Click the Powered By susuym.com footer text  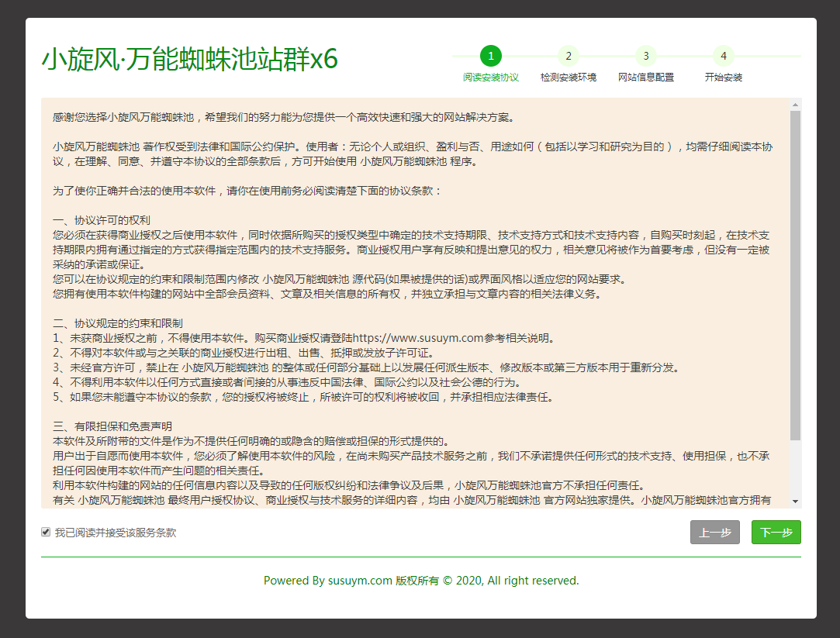pos(421,581)
